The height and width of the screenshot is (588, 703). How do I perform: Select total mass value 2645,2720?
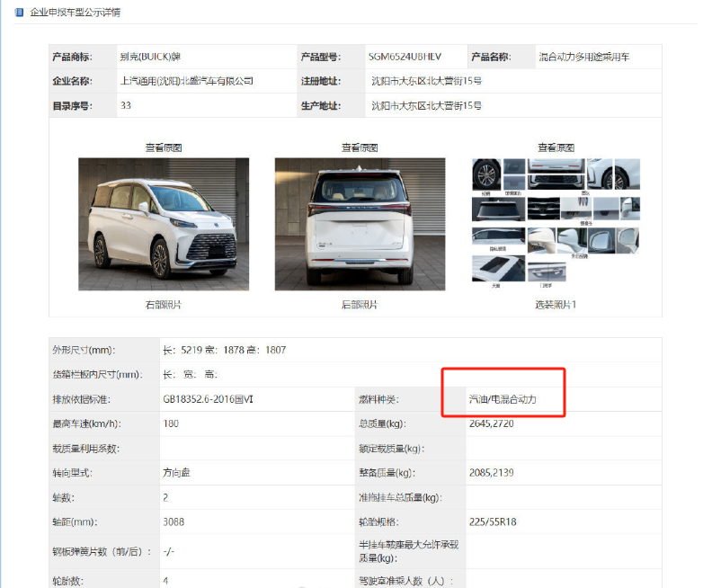point(492,423)
